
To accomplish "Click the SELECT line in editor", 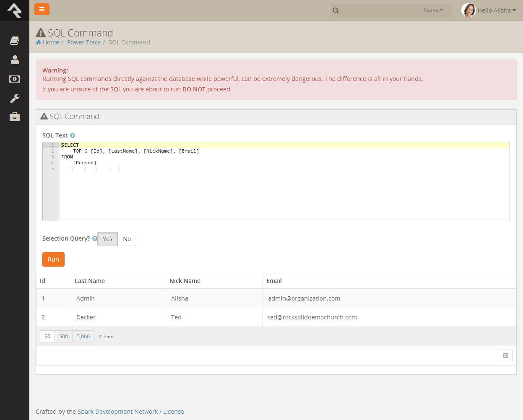I will pos(285,145).
